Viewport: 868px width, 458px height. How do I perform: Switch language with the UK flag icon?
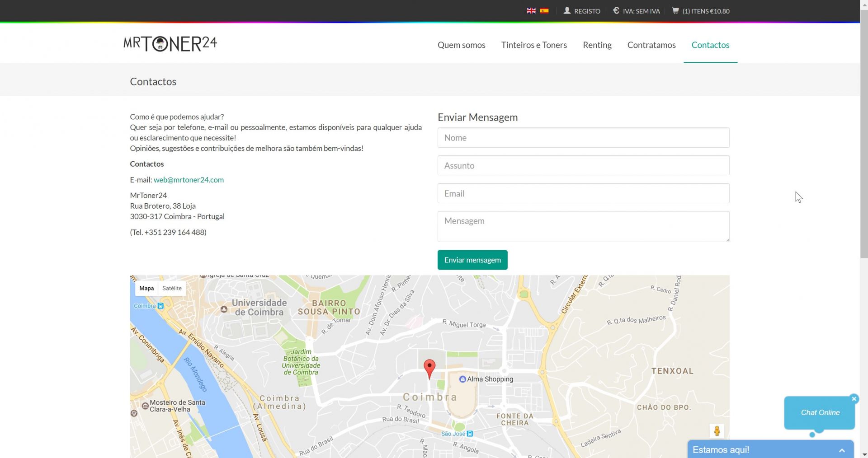tap(531, 11)
